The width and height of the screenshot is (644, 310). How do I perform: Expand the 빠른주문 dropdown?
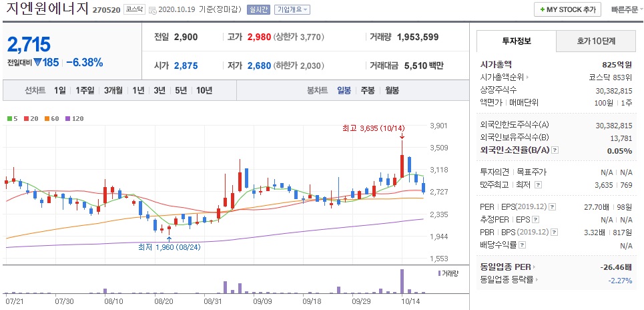pyautogui.click(x=627, y=9)
